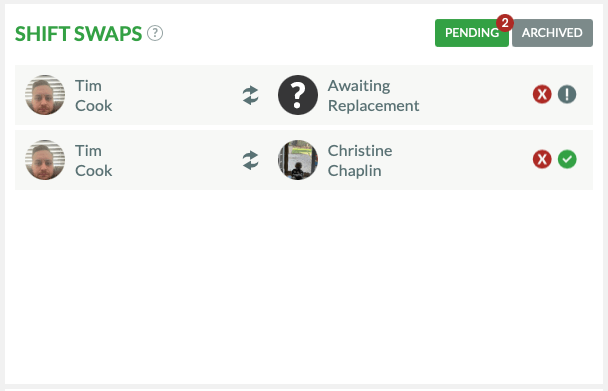Open the Shift Swaps help question mark

coord(155,33)
